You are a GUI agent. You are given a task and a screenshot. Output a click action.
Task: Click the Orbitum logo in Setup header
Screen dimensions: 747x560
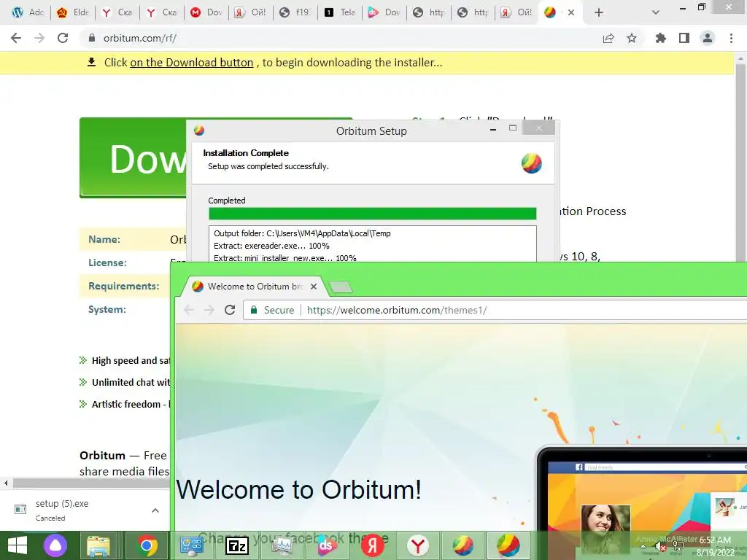(532, 164)
